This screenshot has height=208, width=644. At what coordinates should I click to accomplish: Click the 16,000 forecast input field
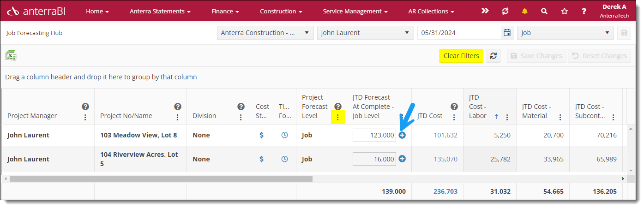pyautogui.click(x=374, y=159)
